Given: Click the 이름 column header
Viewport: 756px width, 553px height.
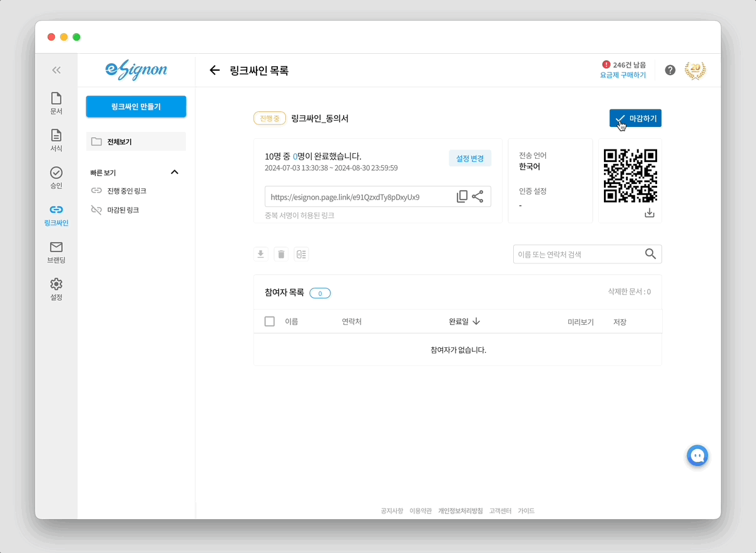Looking at the screenshot, I should click(x=292, y=322).
